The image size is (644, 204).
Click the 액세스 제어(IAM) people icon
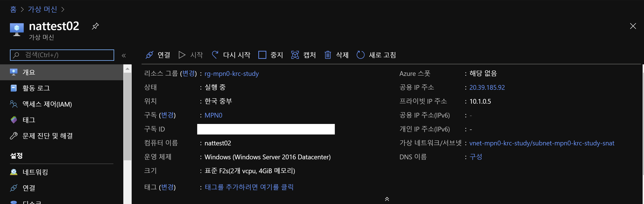coord(14,104)
